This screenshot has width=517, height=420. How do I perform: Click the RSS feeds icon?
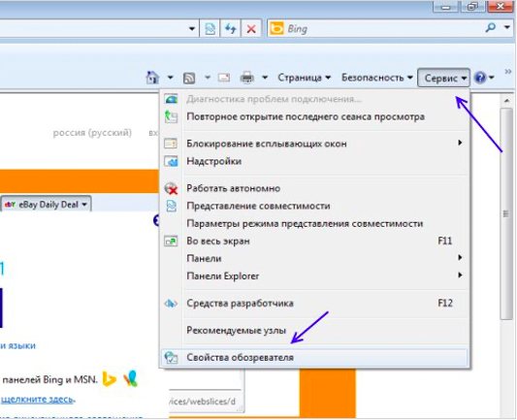pos(189,79)
